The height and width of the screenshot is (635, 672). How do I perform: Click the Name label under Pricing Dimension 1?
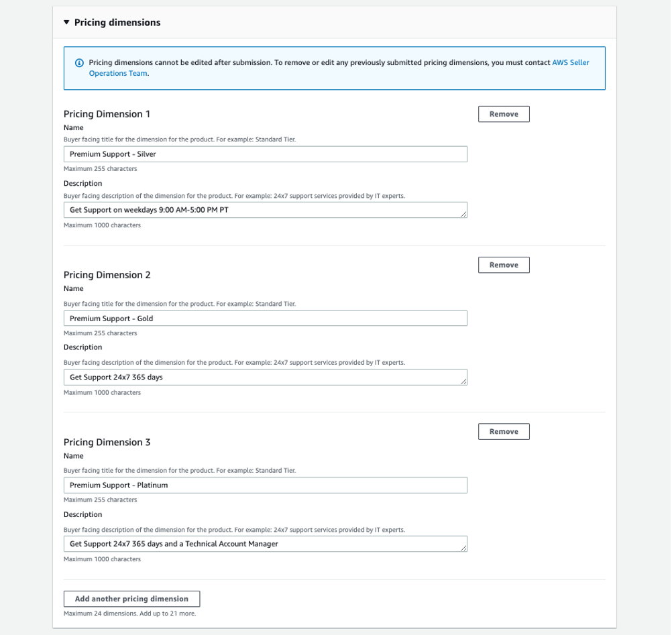(74, 127)
